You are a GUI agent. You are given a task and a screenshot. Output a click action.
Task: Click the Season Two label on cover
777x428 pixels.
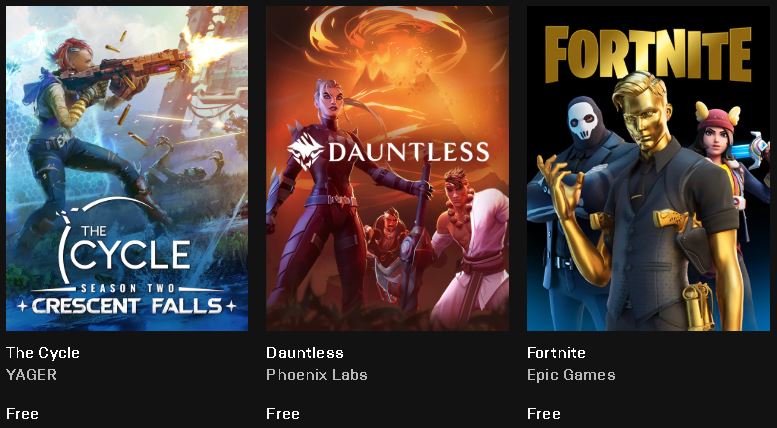[127, 289]
